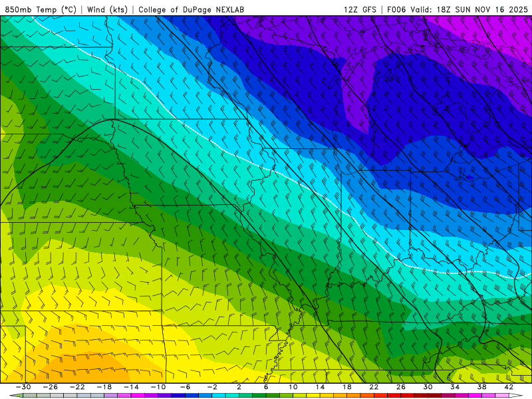Click the -10 color scale label
Viewport: 532px width, 399px height.
point(158,387)
